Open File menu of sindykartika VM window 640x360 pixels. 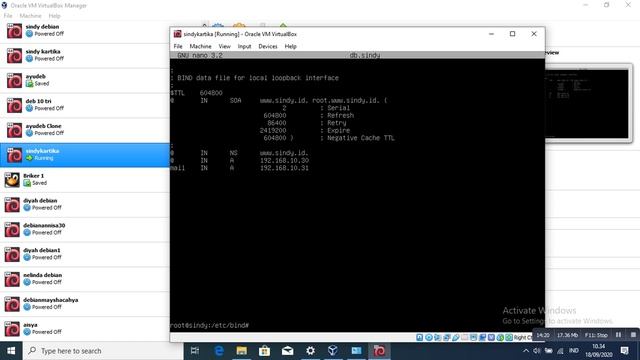(x=178, y=46)
